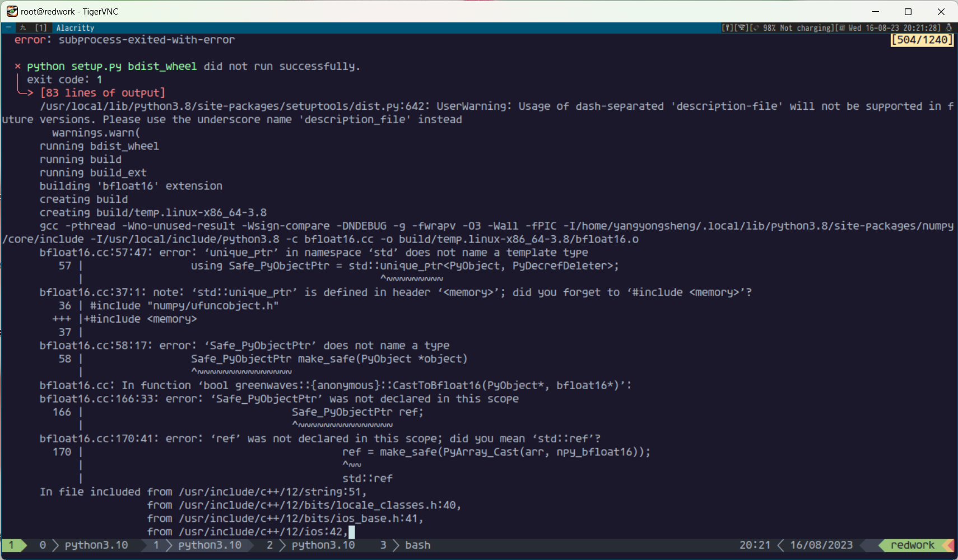Click the Alacritty tab label in top bar
The height and width of the screenshot is (560, 958).
click(75, 27)
